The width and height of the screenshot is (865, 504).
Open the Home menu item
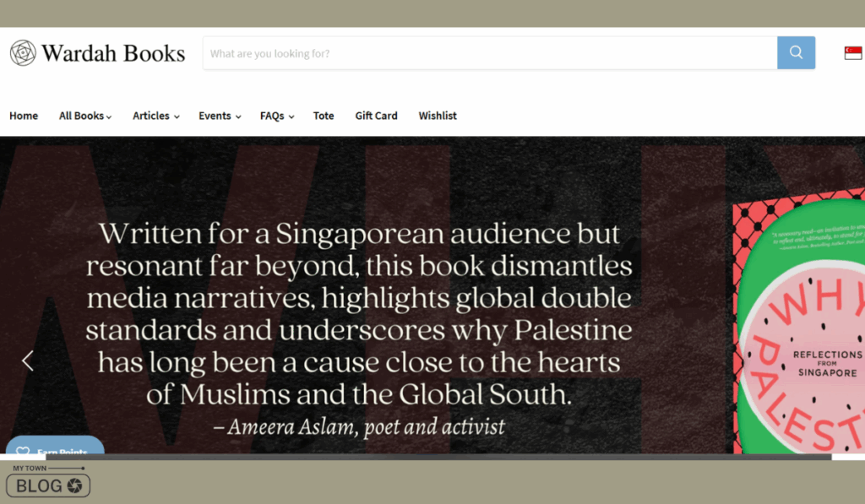point(24,116)
